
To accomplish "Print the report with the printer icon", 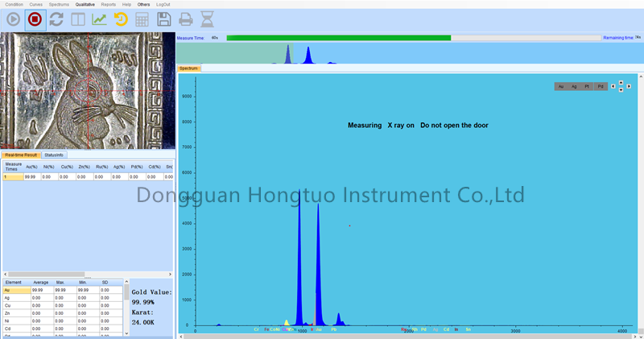I will click(186, 19).
